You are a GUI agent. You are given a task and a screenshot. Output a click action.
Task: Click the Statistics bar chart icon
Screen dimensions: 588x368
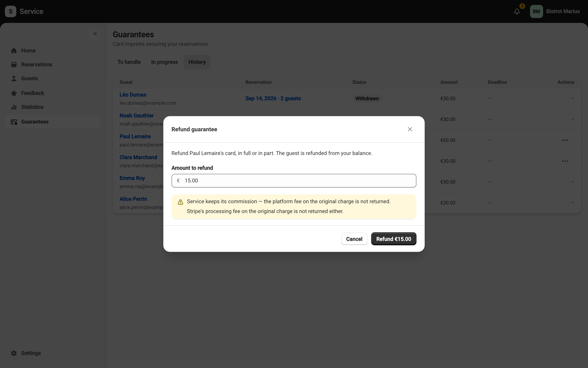pyautogui.click(x=14, y=107)
